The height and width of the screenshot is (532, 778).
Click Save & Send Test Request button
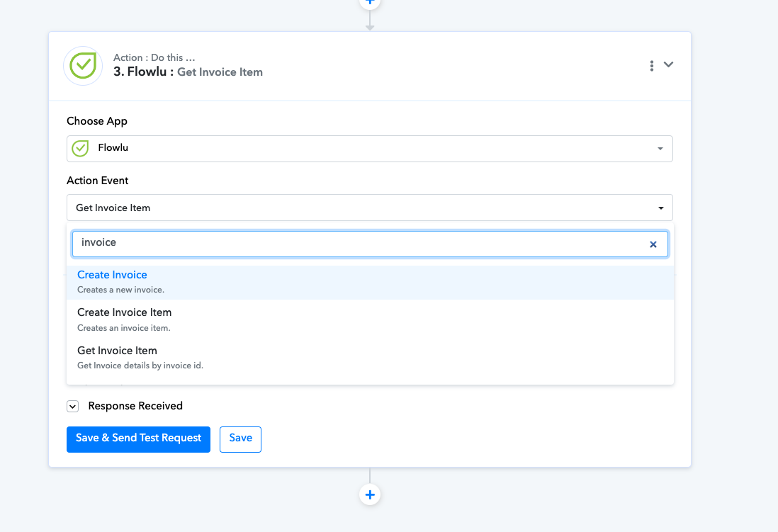(138, 439)
